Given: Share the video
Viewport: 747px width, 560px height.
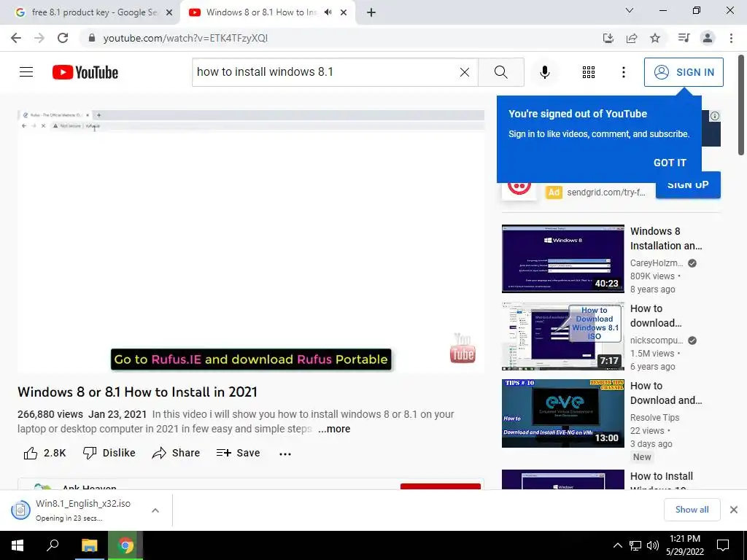Looking at the screenshot, I should (176, 453).
